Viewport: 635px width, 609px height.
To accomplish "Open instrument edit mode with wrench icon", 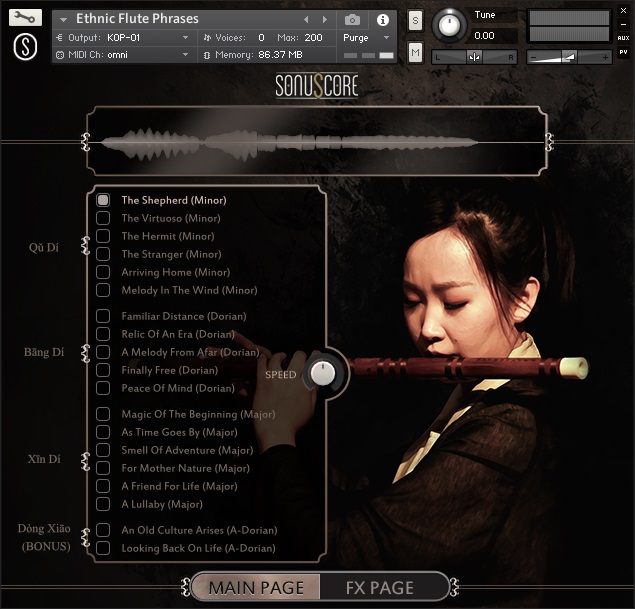I will coord(25,18).
